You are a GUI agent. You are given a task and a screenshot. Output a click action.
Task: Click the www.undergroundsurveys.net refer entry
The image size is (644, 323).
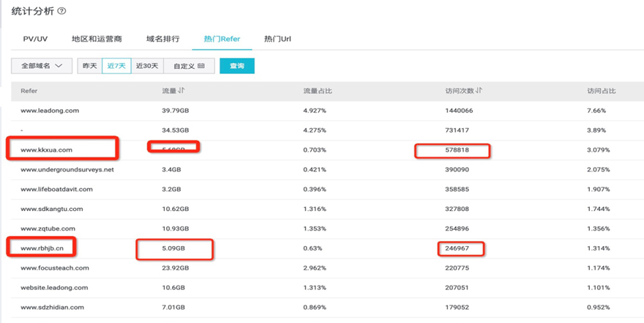[67, 170]
